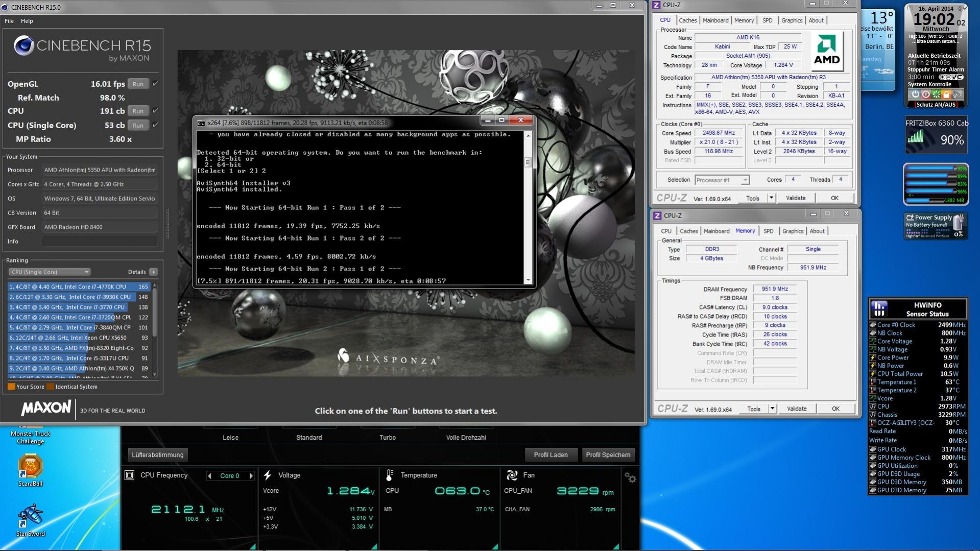Expand the CPU Frequency panel corner triangle
Image resolution: width=980 pixels, height=551 pixels.
point(252,546)
